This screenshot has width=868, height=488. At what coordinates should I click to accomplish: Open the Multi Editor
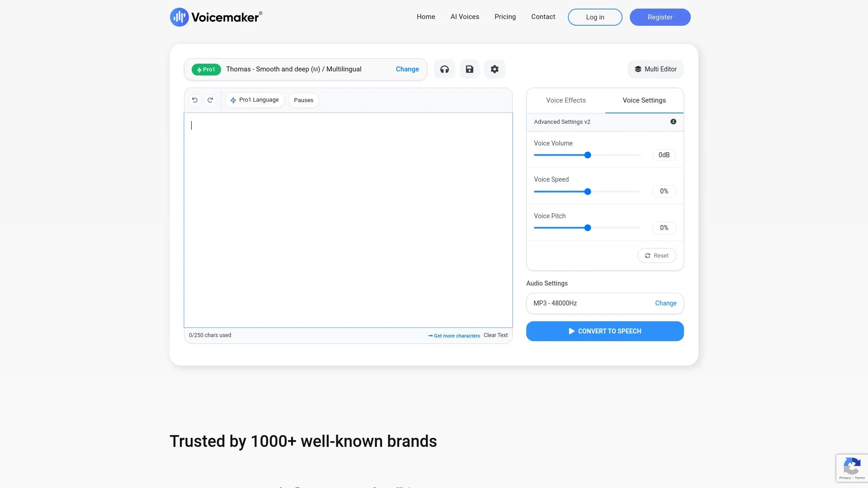[656, 69]
